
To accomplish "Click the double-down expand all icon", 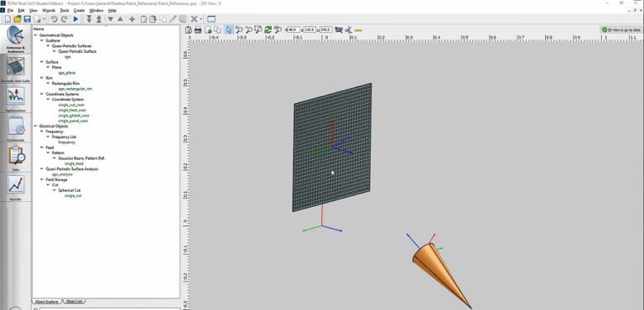I will coord(89,19).
